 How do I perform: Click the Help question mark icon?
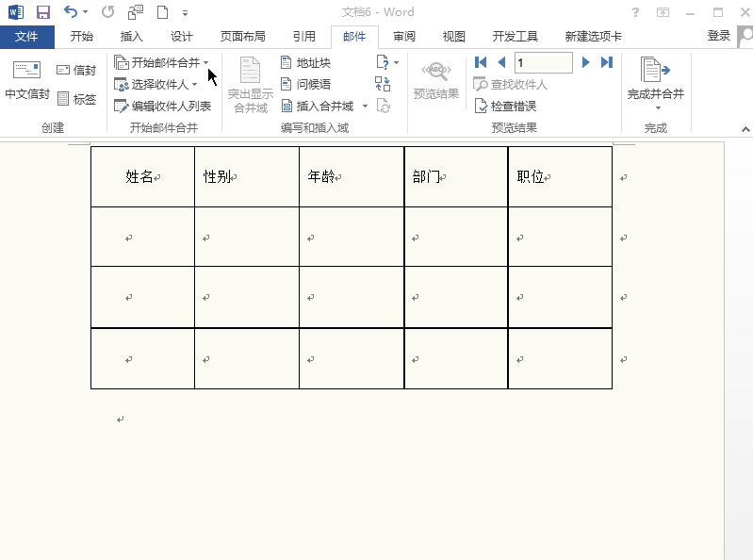point(635,12)
